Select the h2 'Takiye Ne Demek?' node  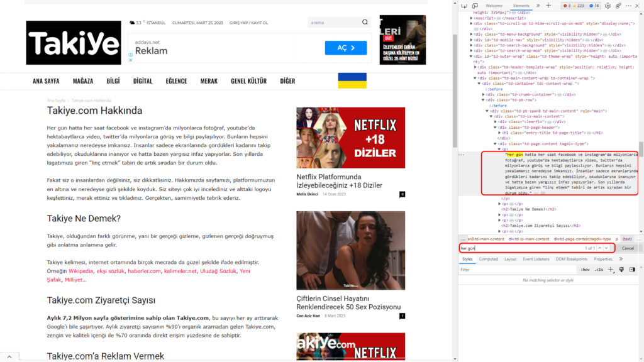click(528, 209)
